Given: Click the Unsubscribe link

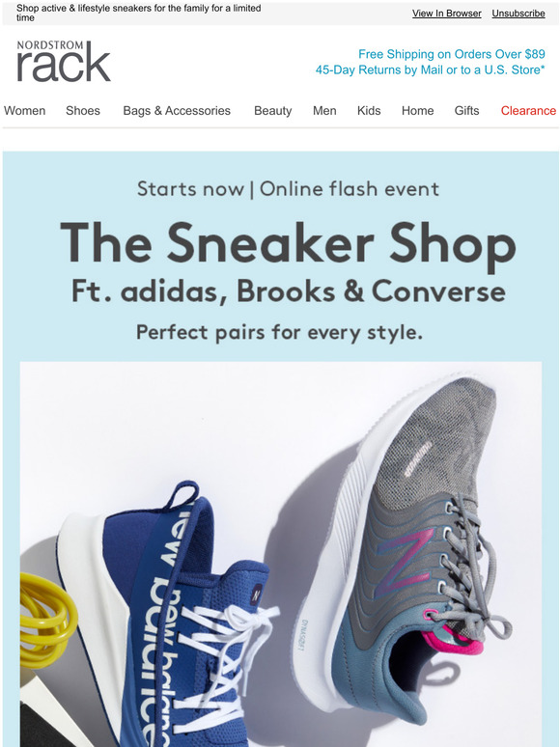Looking at the screenshot, I should click(x=518, y=14).
